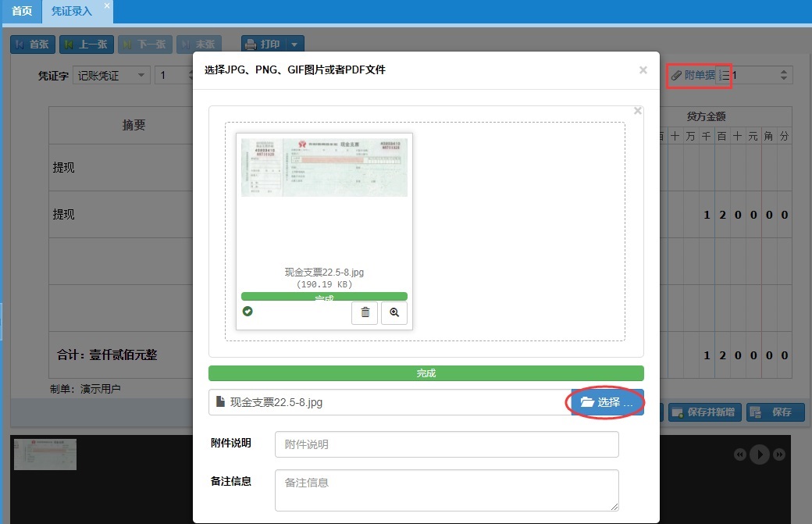Expand the 打印 dropdown arrow

(295, 45)
